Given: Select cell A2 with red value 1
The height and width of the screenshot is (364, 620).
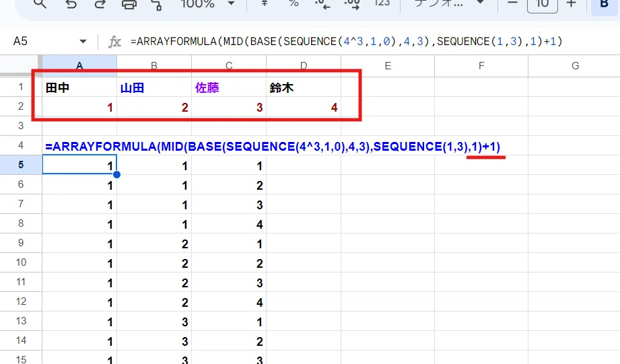Looking at the screenshot, I should 79,107.
